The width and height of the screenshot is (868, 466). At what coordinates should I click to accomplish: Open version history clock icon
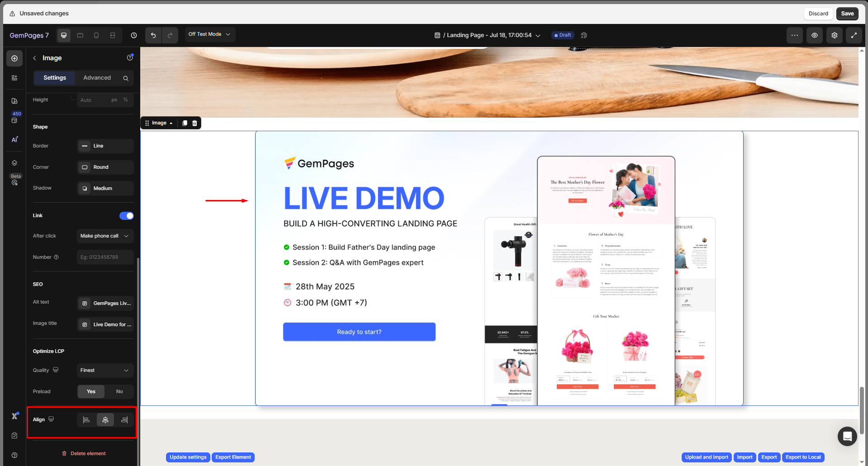134,35
